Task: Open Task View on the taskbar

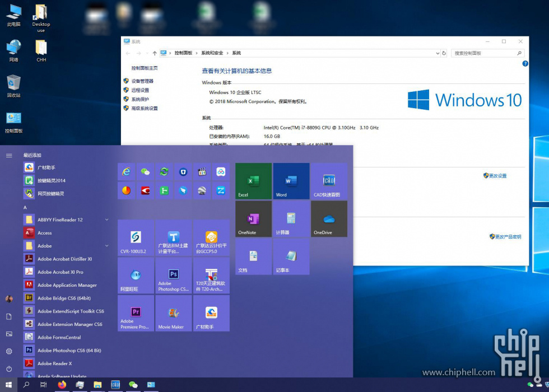Action: (44, 385)
